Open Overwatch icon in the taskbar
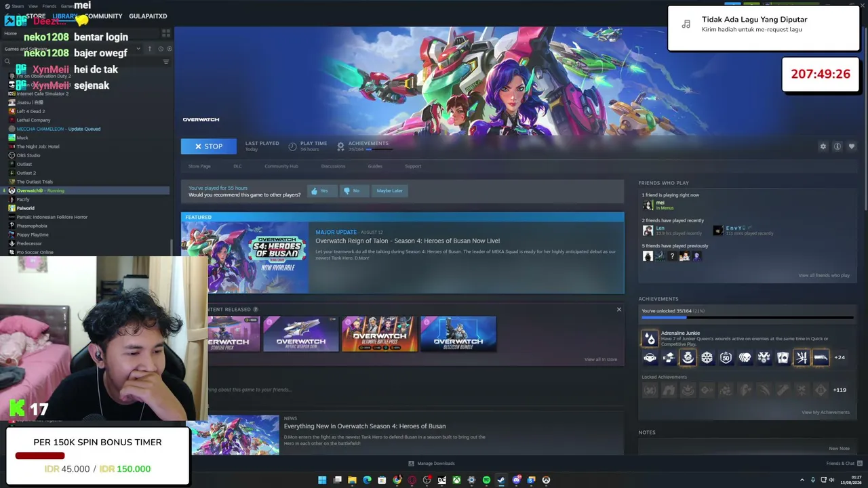 (x=546, y=480)
